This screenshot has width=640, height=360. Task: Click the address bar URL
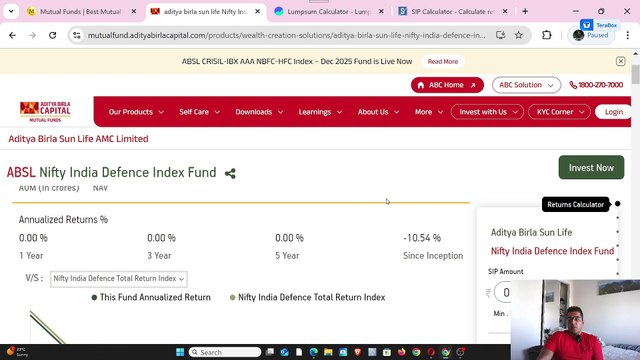pos(287,35)
